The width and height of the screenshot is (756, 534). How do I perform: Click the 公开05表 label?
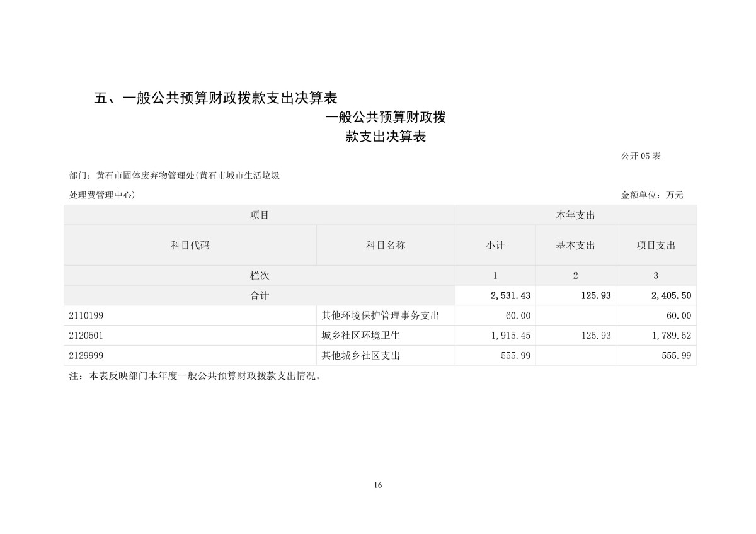point(641,156)
